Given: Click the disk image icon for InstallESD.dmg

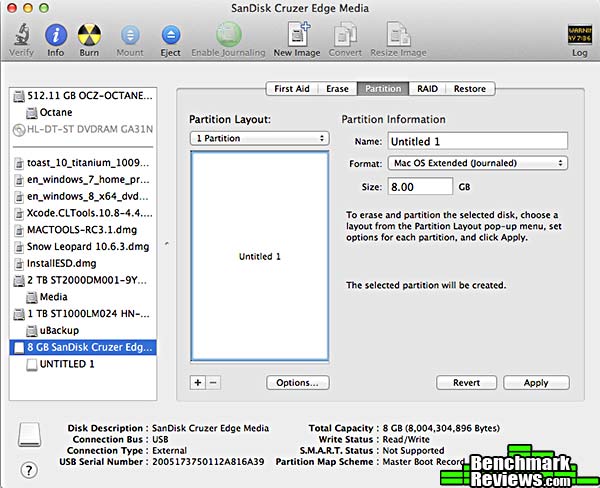Looking at the screenshot, I should pyautogui.click(x=19, y=264).
